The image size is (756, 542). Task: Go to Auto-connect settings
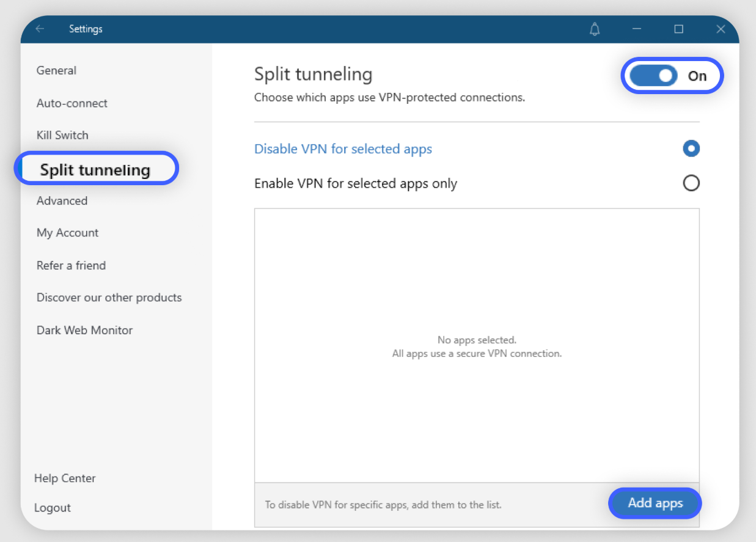[x=72, y=103]
